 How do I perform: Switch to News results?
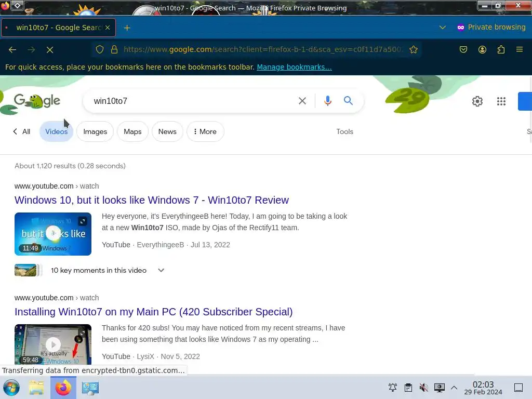(167, 131)
